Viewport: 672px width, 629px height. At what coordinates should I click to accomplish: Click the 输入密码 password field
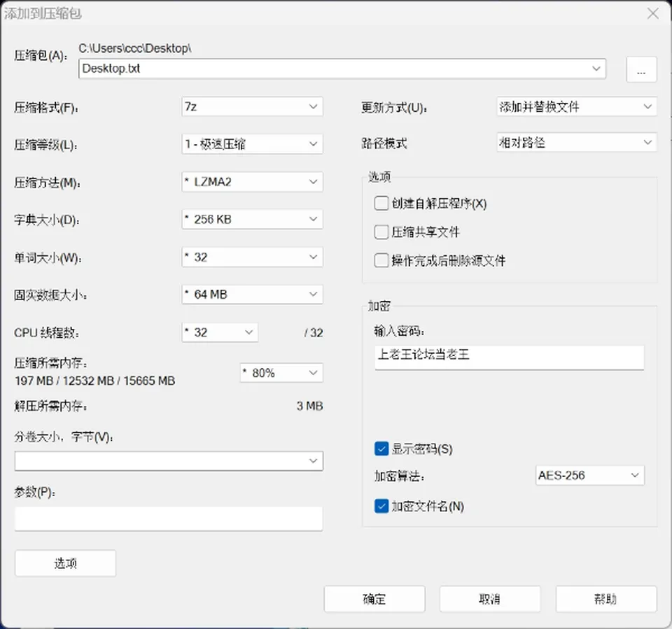click(x=509, y=358)
